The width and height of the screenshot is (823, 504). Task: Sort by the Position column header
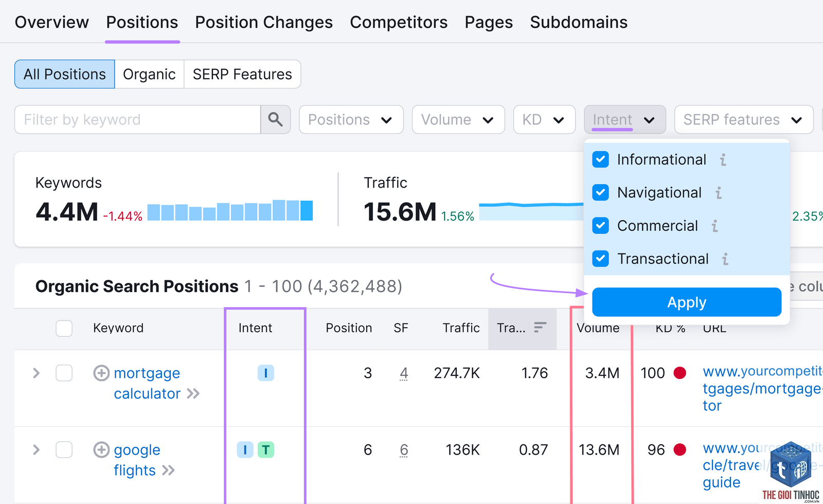349,328
